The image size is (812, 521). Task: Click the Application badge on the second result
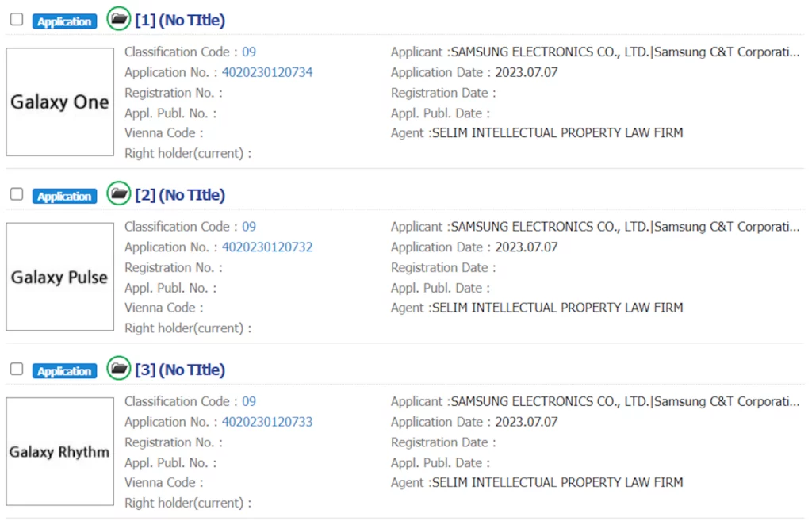(x=64, y=196)
